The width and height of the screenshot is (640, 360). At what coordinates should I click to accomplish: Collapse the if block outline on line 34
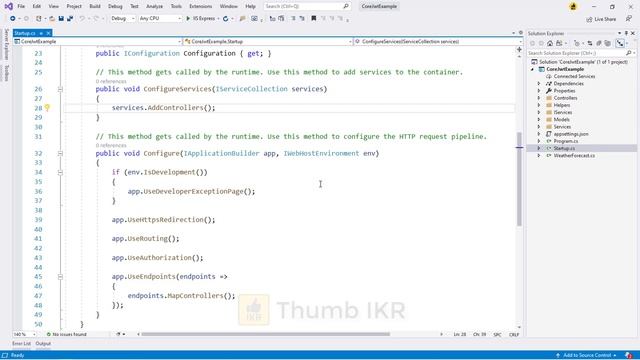pos(60,172)
